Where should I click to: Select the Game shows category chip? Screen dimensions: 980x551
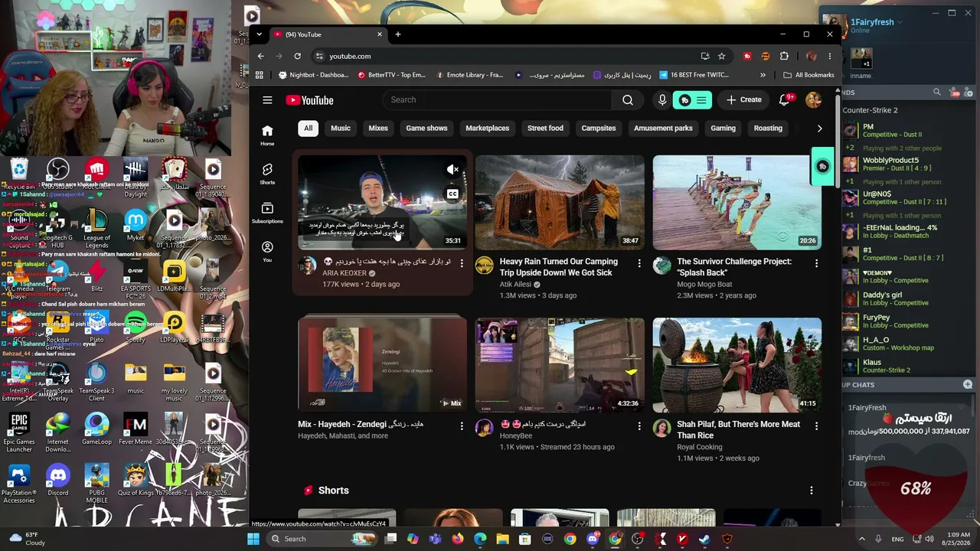pyautogui.click(x=426, y=129)
